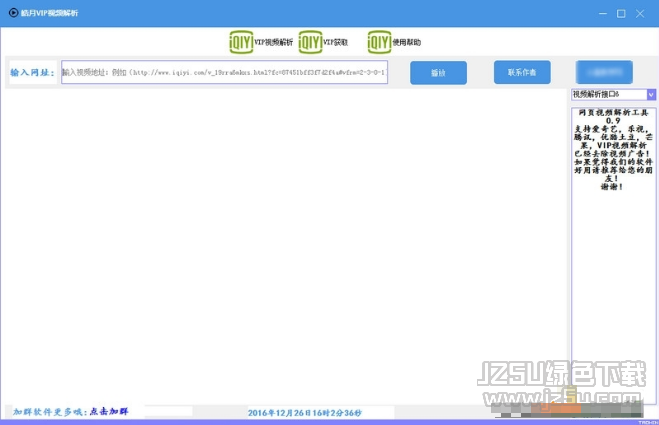The height and width of the screenshot is (425, 659).
Task: Follow the 点击加群 link
Action: click(109, 411)
